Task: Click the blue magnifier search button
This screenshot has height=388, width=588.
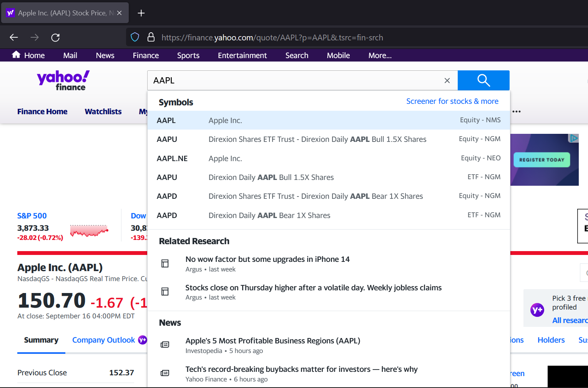Action: point(483,80)
